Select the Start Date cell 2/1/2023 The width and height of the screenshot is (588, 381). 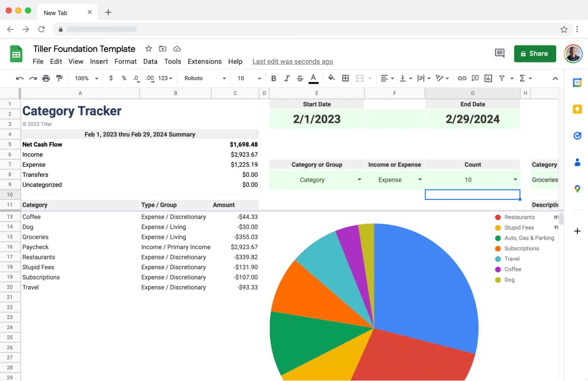coord(317,119)
